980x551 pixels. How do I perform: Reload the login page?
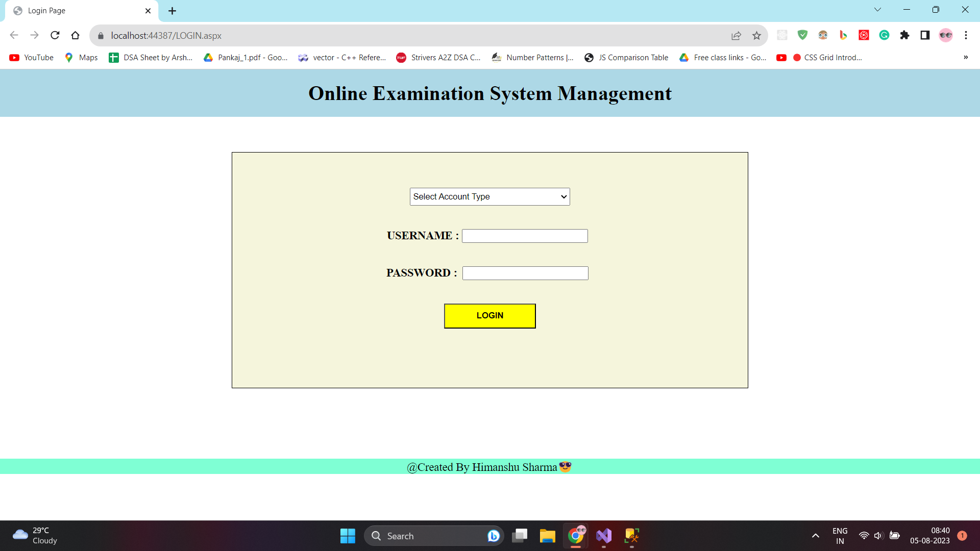click(x=55, y=35)
